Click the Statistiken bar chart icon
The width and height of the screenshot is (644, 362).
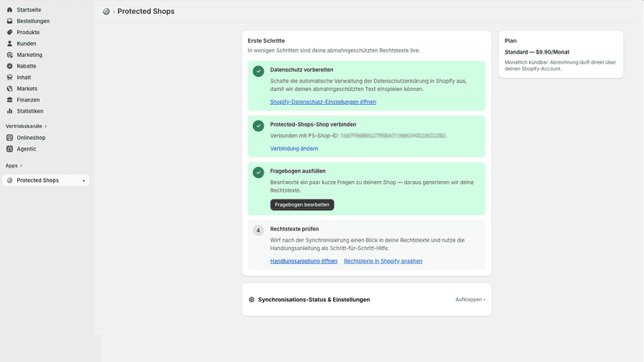[x=9, y=111]
